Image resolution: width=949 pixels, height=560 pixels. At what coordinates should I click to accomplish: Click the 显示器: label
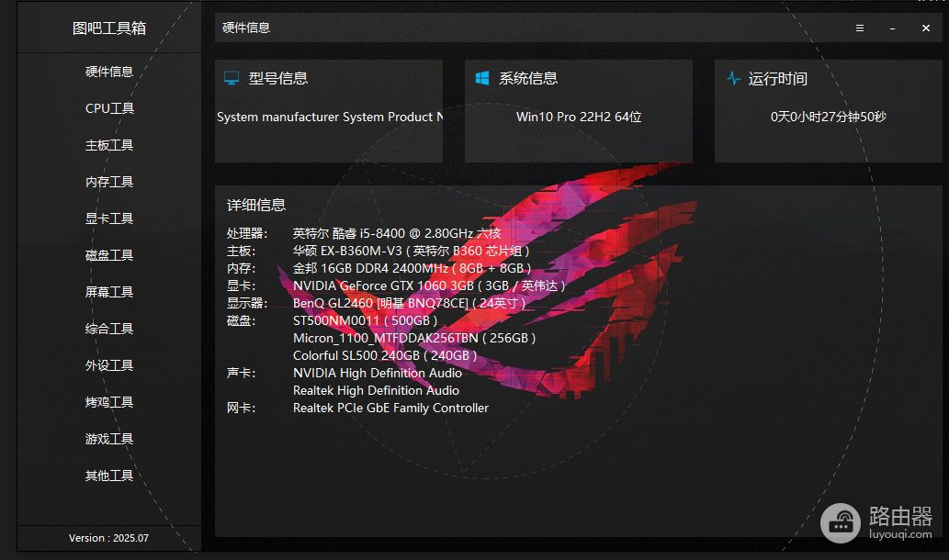pos(247,303)
